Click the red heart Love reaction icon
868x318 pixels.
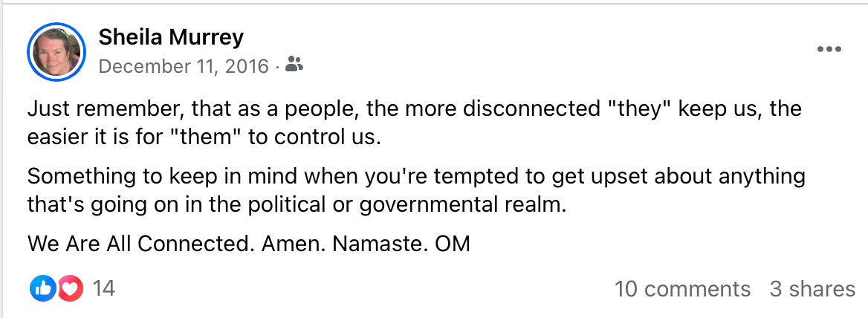point(69,288)
